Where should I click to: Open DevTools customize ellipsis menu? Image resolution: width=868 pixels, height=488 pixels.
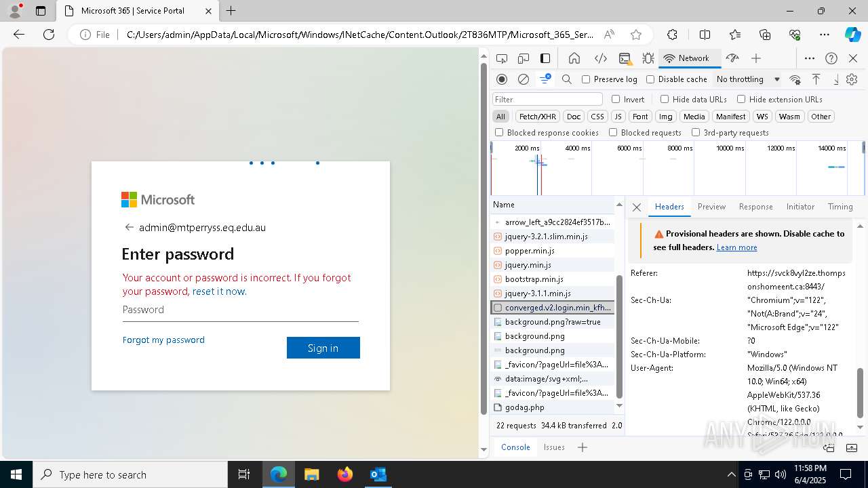point(810,58)
